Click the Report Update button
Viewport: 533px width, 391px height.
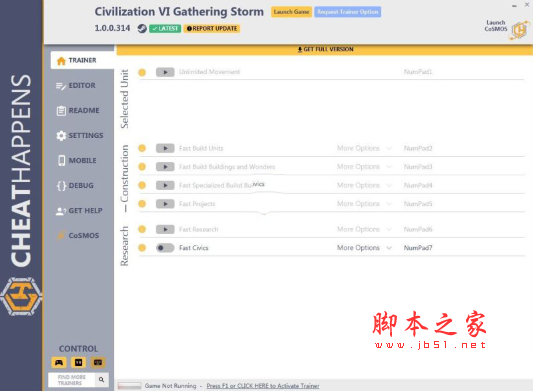(212, 29)
